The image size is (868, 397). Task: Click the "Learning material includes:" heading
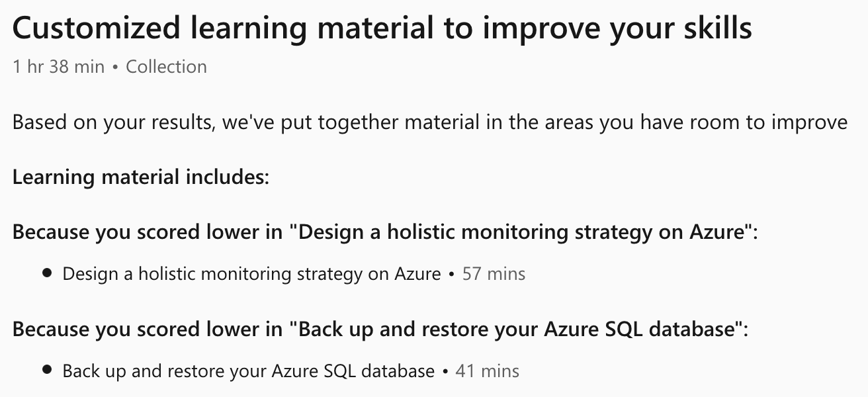[141, 177]
